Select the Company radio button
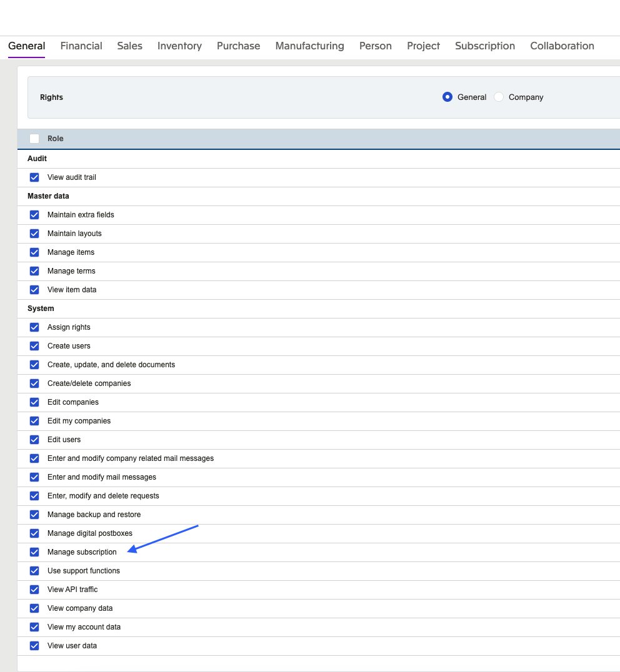The width and height of the screenshot is (620, 672). pos(499,97)
